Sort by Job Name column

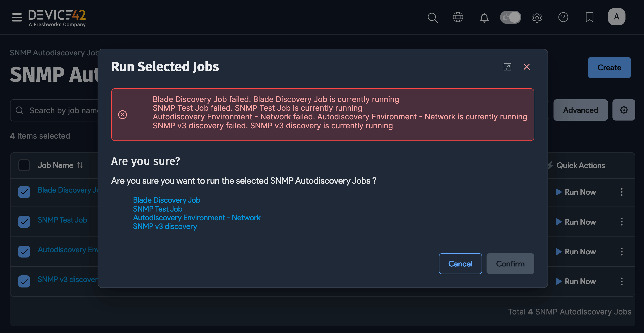click(x=80, y=165)
